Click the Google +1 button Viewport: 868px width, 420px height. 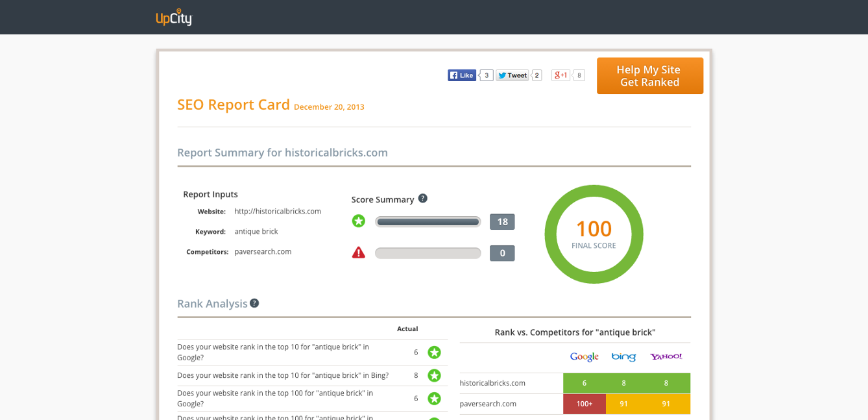(x=561, y=75)
